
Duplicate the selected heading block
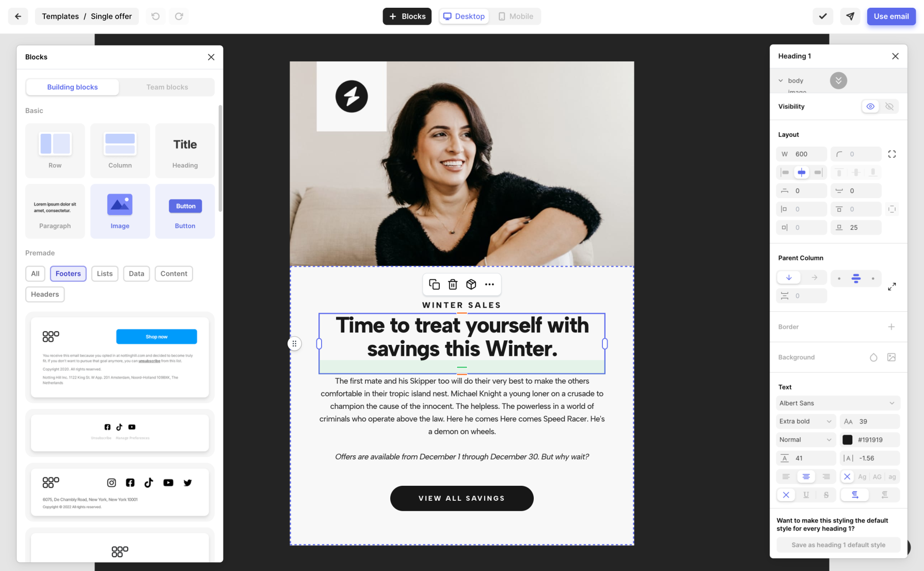coord(434,284)
